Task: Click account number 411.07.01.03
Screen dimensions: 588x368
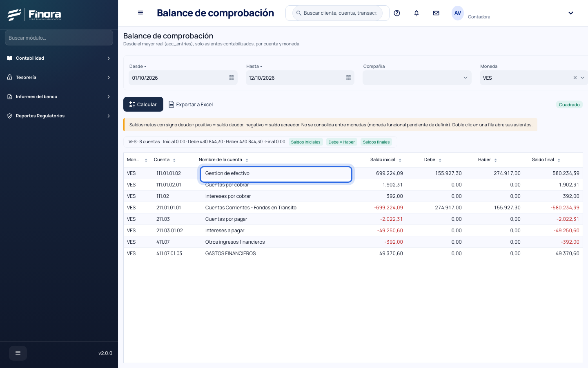Action: pyautogui.click(x=169, y=254)
